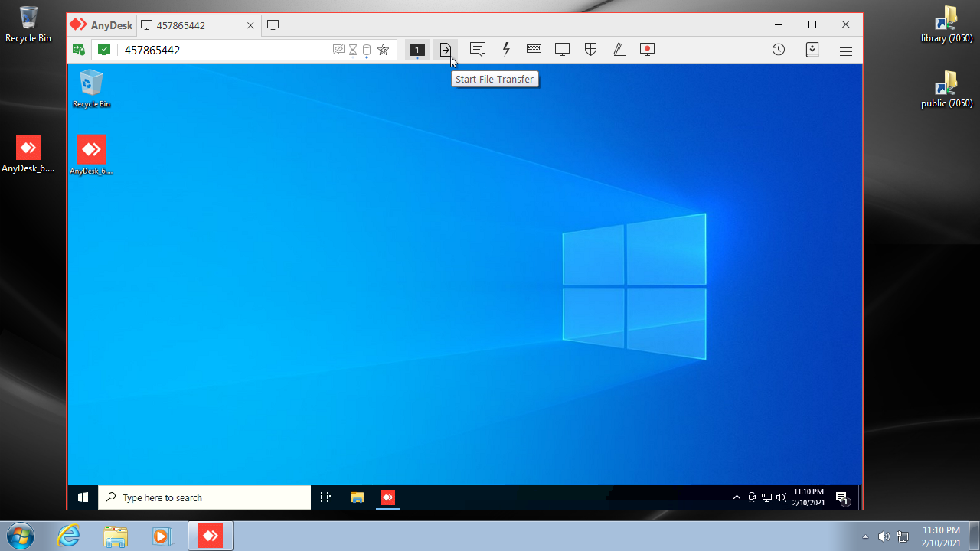Viewport: 980px width, 551px height.
Task: Click the Start File Transfer icon
Action: point(446,50)
